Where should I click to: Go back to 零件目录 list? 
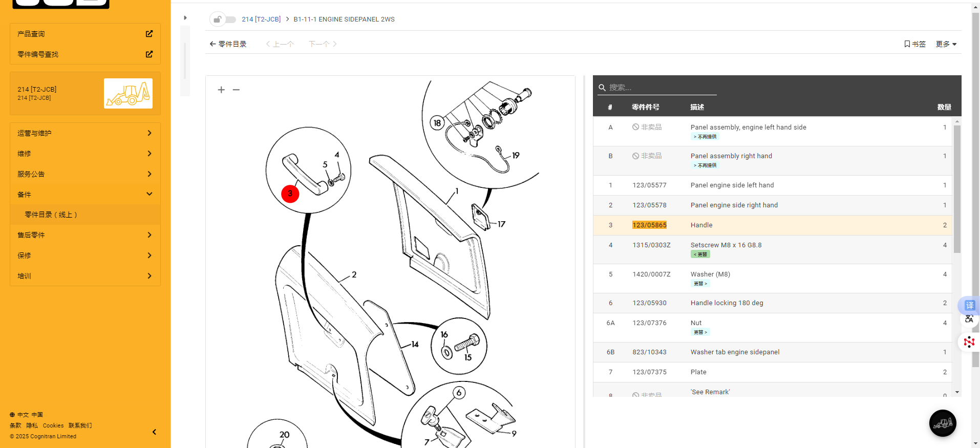pyautogui.click(x=228, y=44)
